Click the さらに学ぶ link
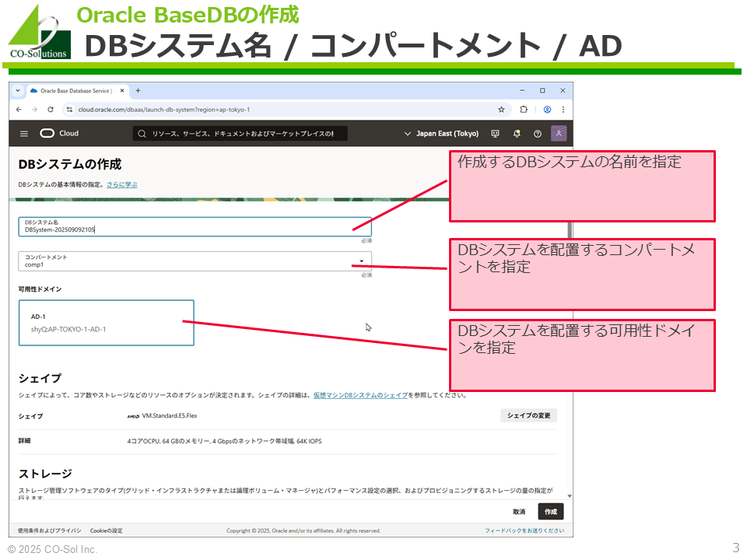 (x=122, y=185)
